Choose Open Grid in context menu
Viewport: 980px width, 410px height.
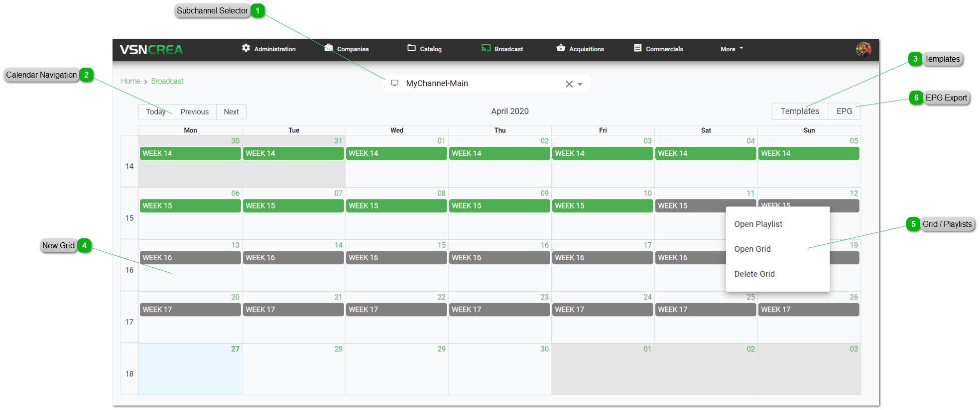pyautogui.click(x=752, y=249)
